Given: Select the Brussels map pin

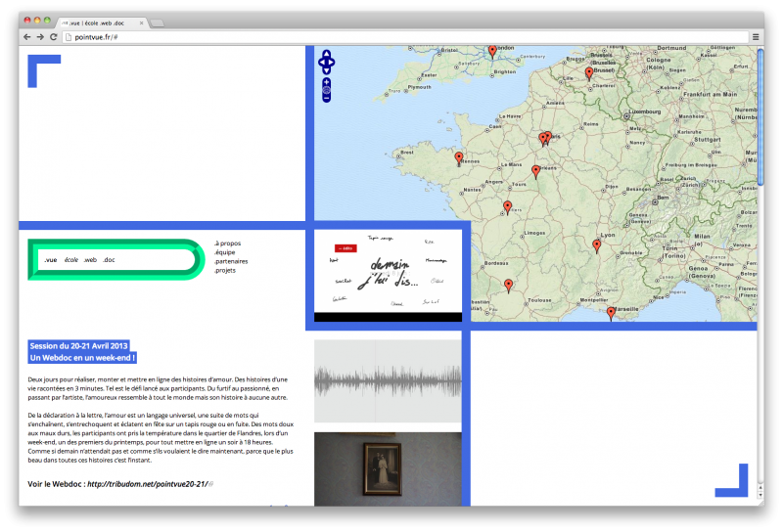Looking at the screenshot, I should [x=589, y=73].
